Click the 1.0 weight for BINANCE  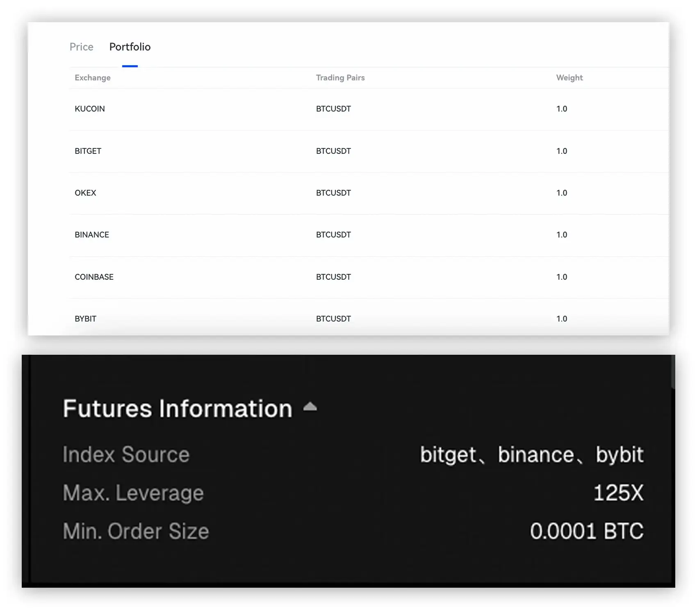click(562, 235)
